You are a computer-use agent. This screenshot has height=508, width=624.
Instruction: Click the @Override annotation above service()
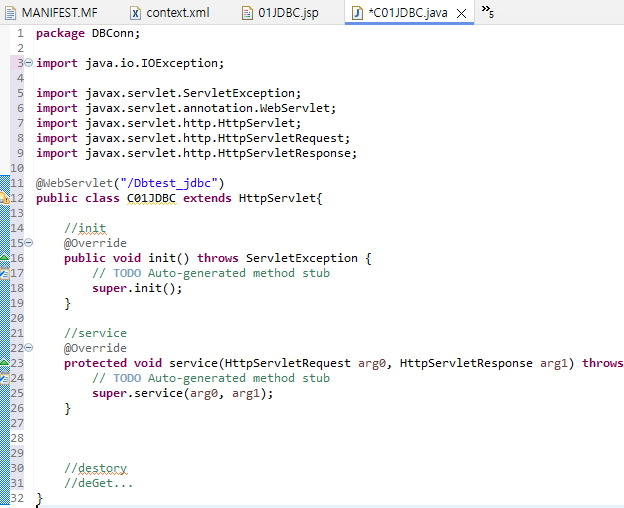tap(95, 348)
